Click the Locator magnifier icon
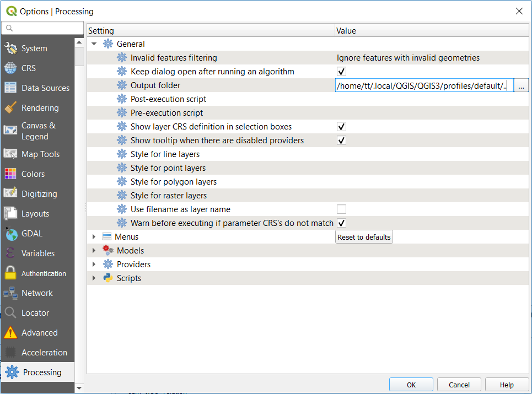This screenshot has height=394, width=532. click(11, 313)
